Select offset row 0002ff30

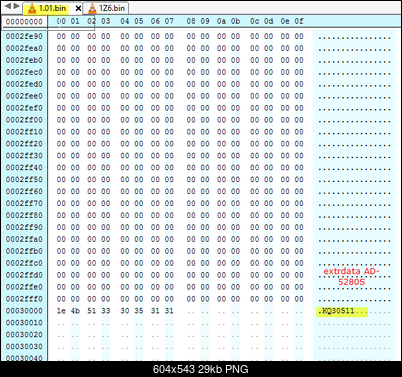coord(24,156)
